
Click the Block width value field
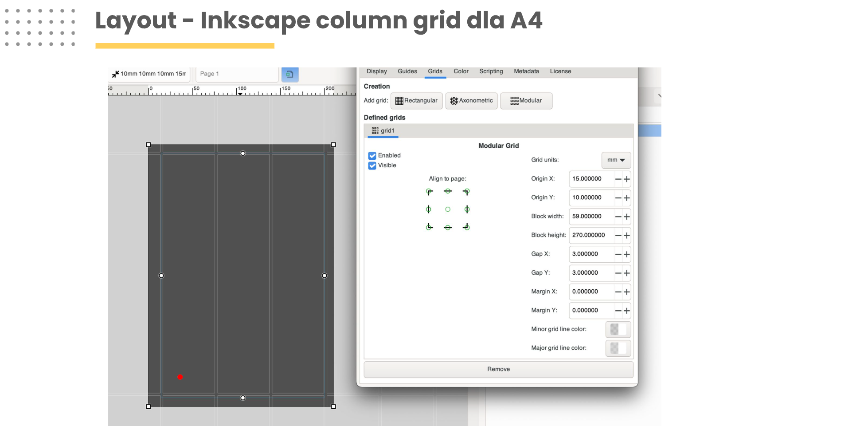coord(591,217)
